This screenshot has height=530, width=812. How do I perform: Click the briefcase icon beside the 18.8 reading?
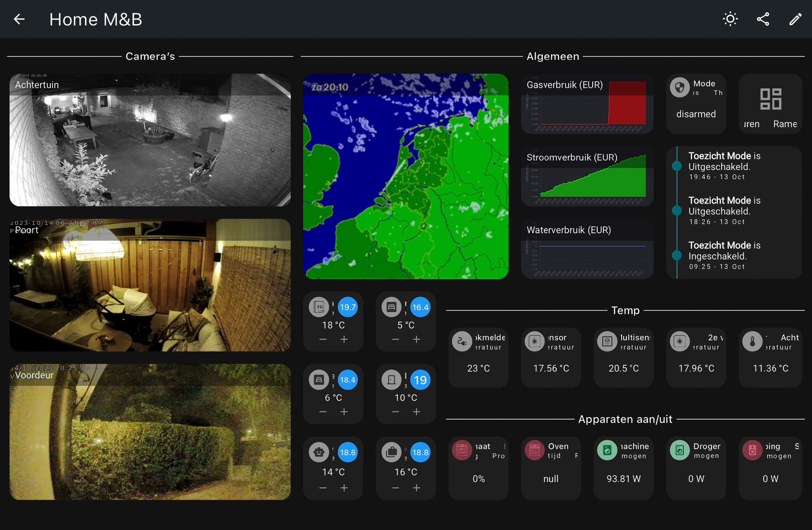pos(392,452)
